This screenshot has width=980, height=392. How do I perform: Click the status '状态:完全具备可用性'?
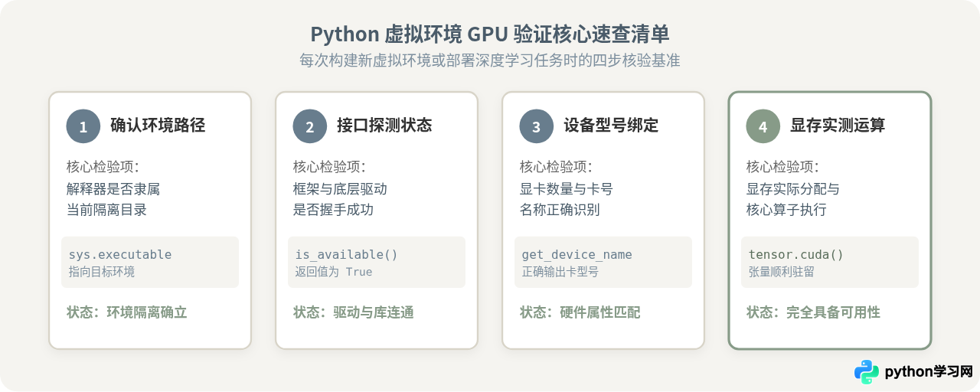pyautogui.click(x=813, y=312)
